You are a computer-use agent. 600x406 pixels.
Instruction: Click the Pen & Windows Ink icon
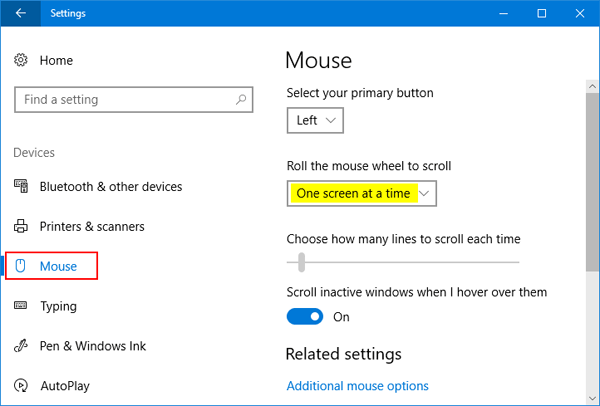(x=21, y=346)
